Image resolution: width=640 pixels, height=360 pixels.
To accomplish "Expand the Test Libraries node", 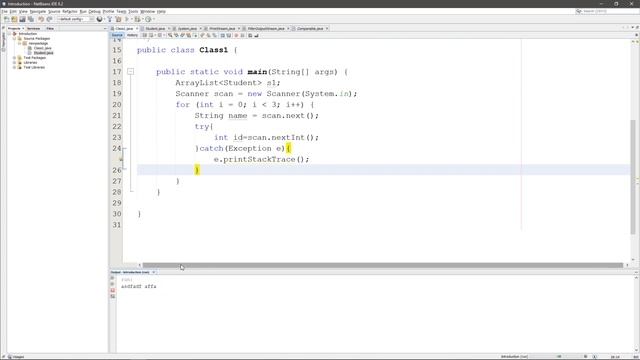I will tap(14, 67).
